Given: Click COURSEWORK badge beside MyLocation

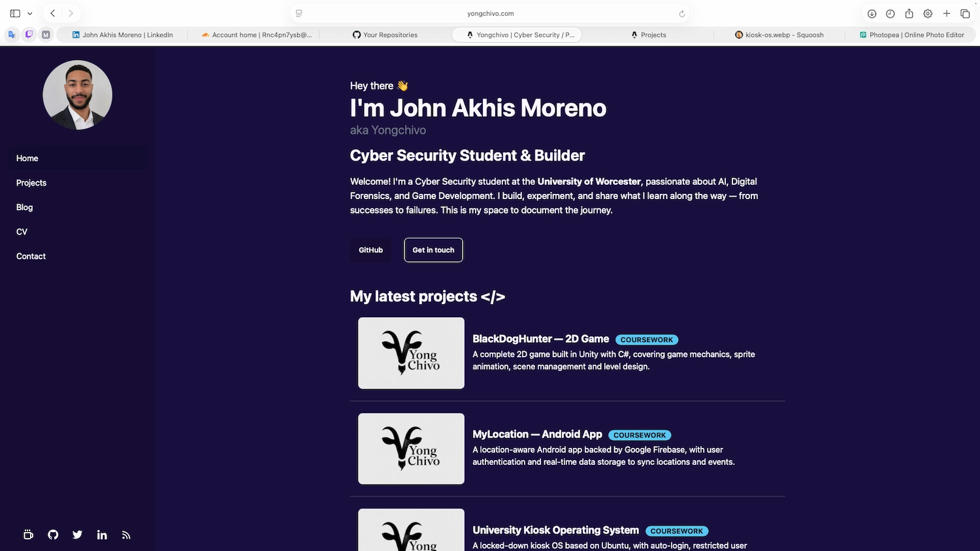Looking at the screenshot, I should click(640, 435).
